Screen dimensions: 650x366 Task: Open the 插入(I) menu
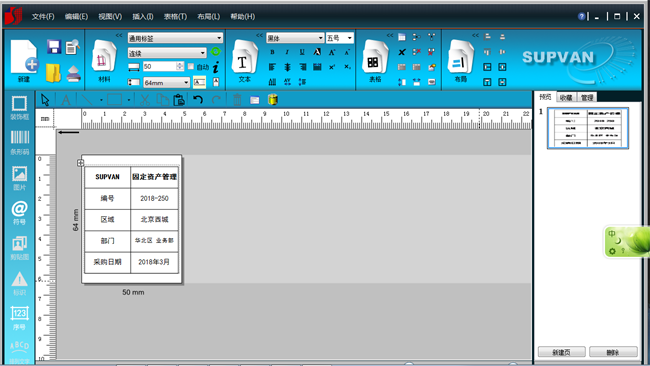(143, 17)
